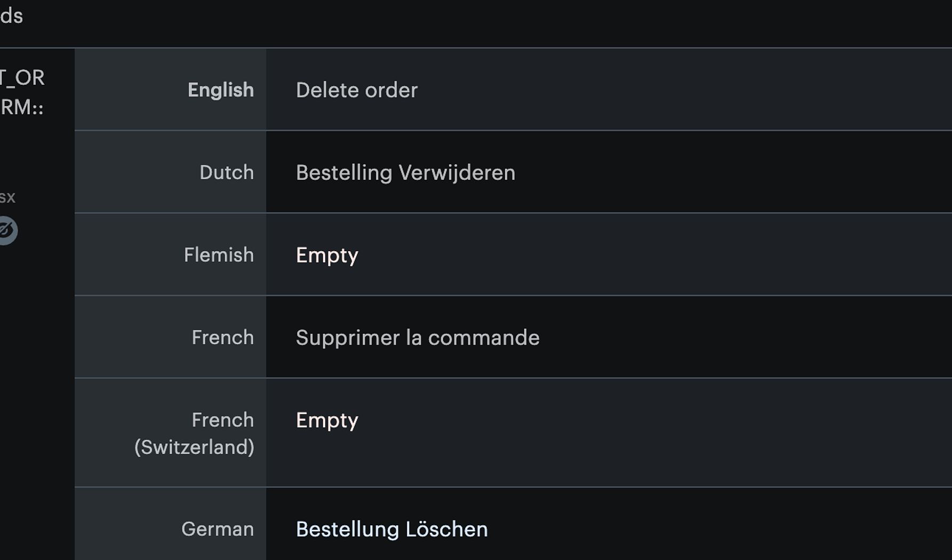
Task: Click the word "Löschen" in the German field
Action: (x=446, y=530)
